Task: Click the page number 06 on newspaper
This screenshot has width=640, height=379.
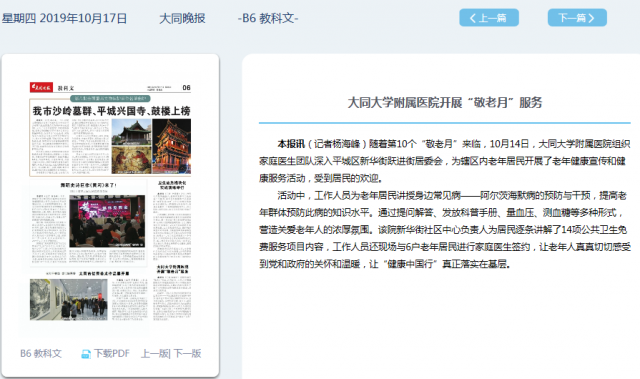Action: pyautogui.click(x=186, y=87)
